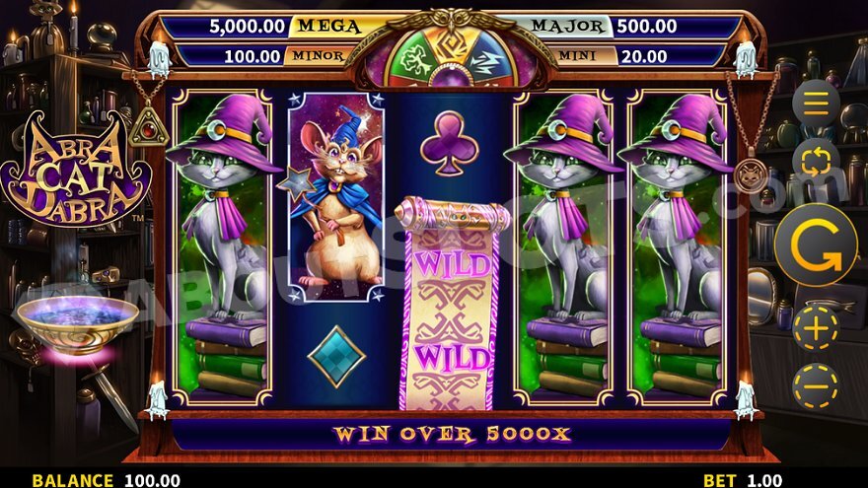Click the BALANCE amount display
The width and height of the screenshot is (868, 488).
coord(107,480)
